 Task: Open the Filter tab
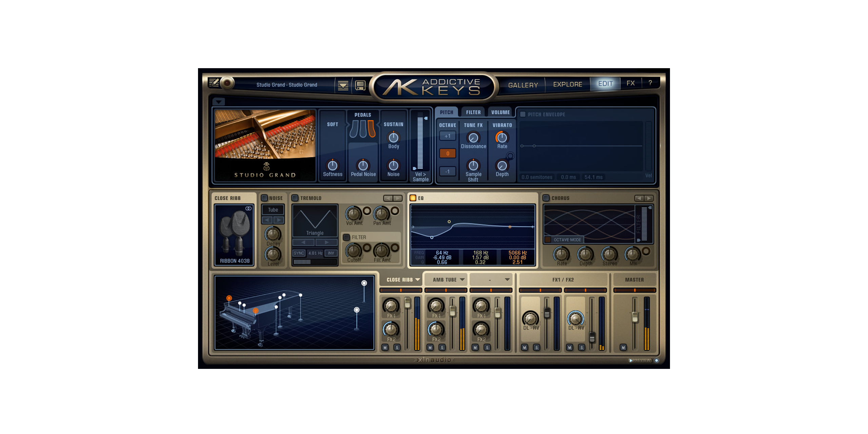pyautogui.click(x=473, y=112)
